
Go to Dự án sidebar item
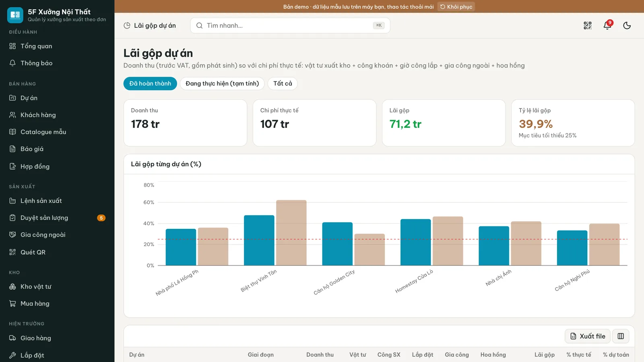pos(57,98)
